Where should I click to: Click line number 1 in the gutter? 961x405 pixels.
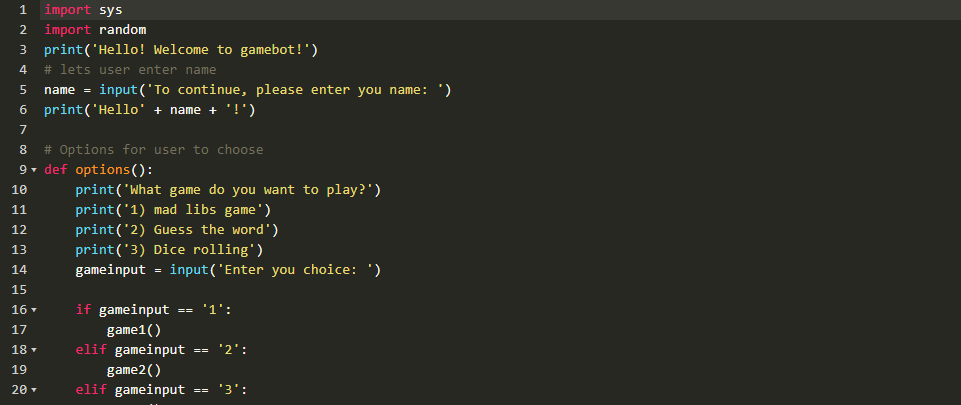(22, 10)
